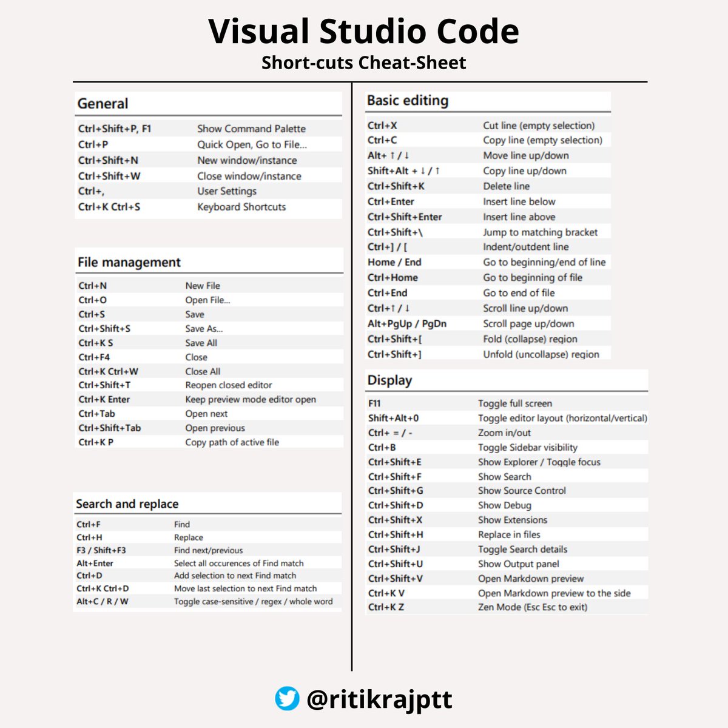728x728 pixels.
Task: Click the Close All description
Action: 203,371
